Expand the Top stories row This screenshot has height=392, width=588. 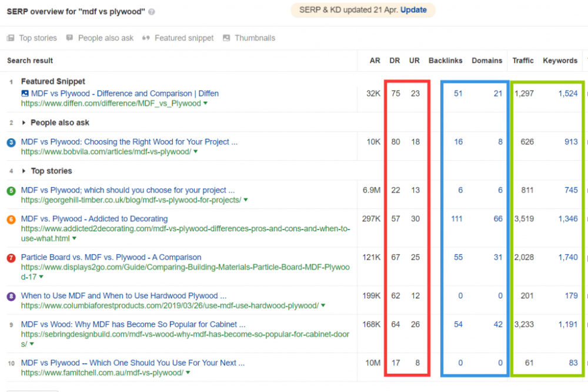pos(24,171)
